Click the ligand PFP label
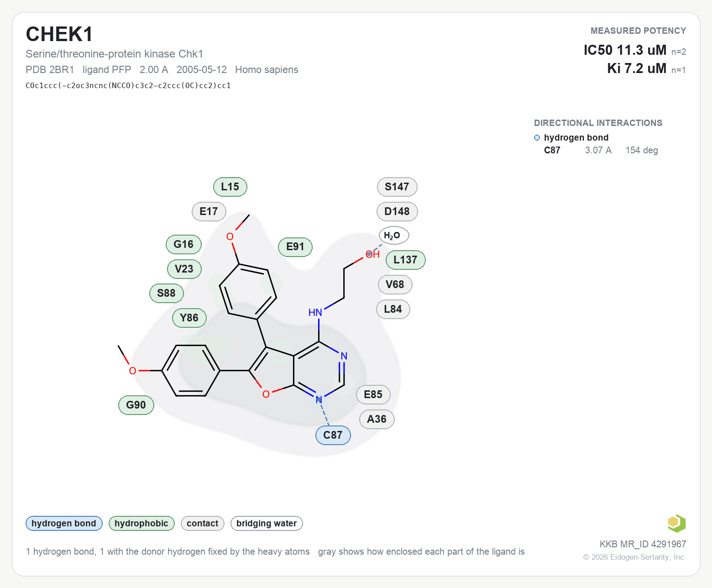712x588 pixels. (x=107, y=70)
